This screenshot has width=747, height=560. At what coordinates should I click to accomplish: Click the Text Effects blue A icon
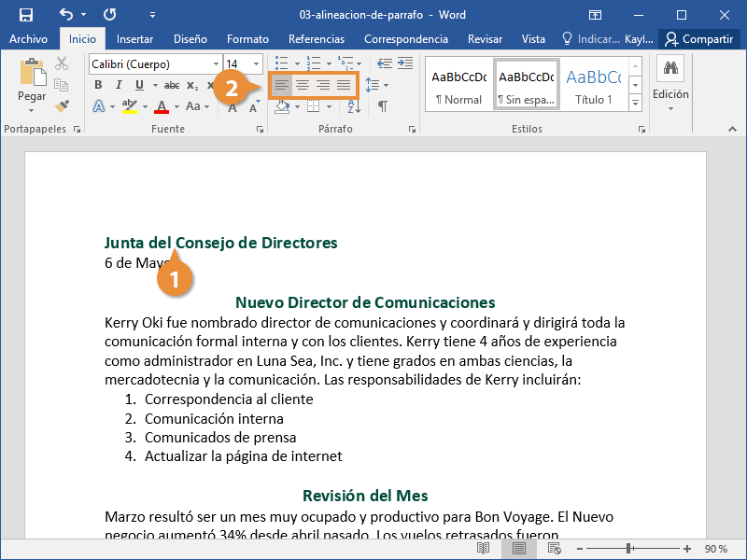click(99, 106)
